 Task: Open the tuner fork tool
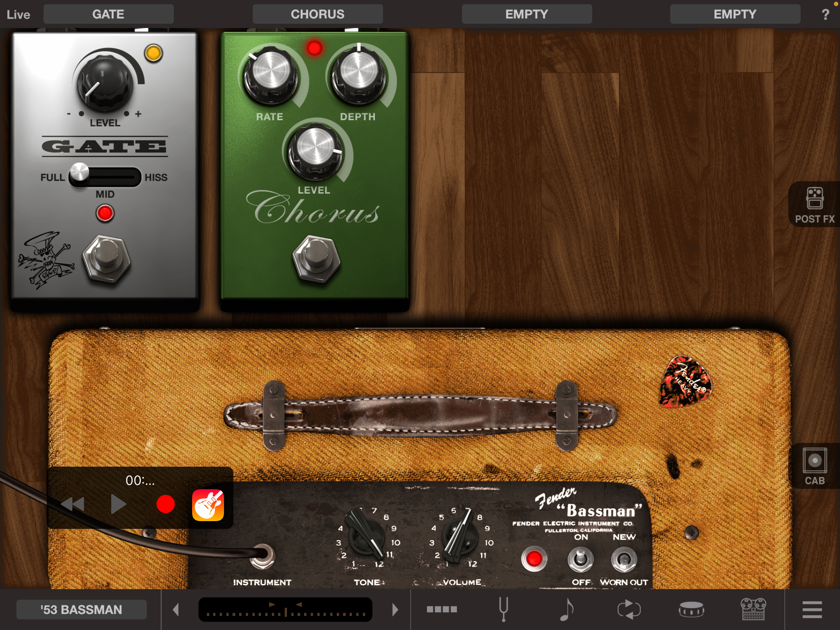click(504, 609)
